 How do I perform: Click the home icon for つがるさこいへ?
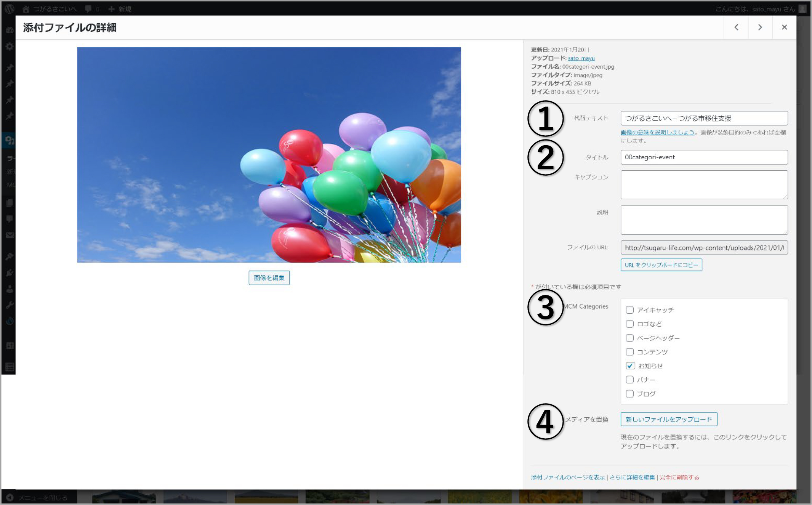[26, 8]
